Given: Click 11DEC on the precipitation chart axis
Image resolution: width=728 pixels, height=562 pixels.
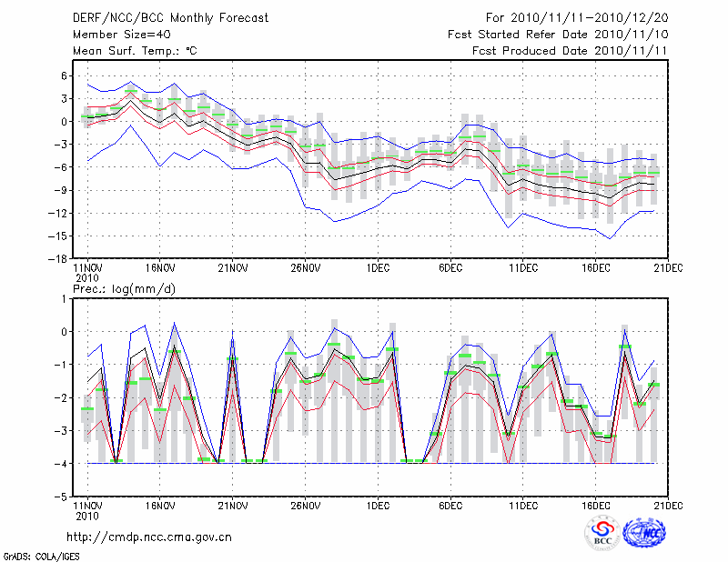Looking at the screenshot, I should click(x=523, y=506).
